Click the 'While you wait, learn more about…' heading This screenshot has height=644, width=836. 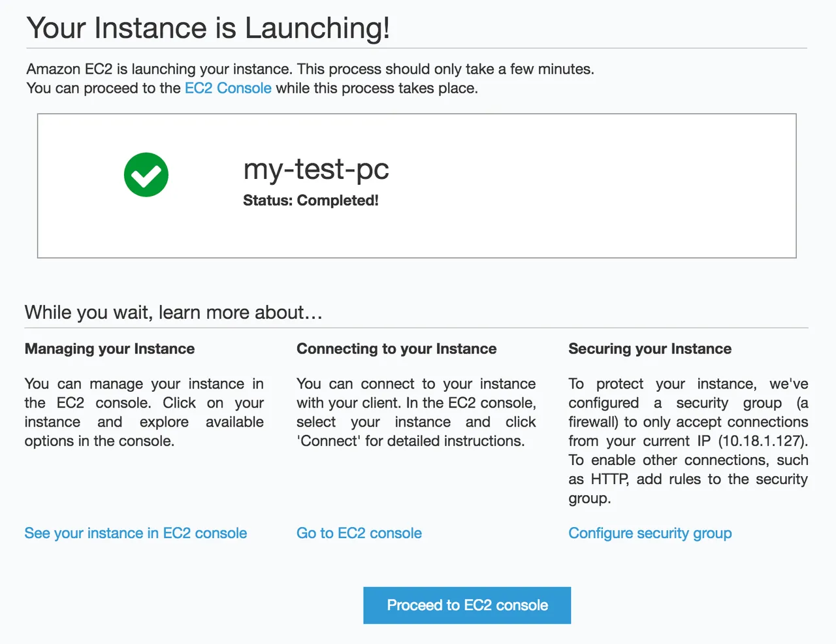tap(174, 312)
